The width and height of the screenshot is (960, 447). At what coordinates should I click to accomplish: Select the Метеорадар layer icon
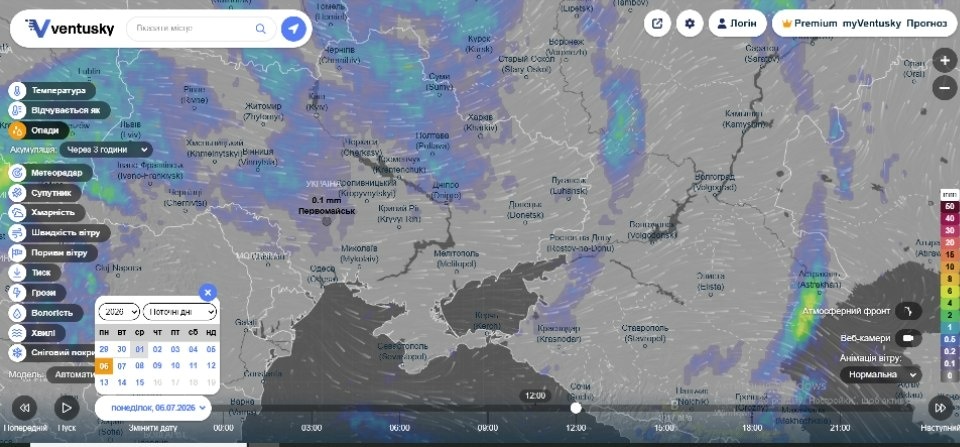coord(17,173)
